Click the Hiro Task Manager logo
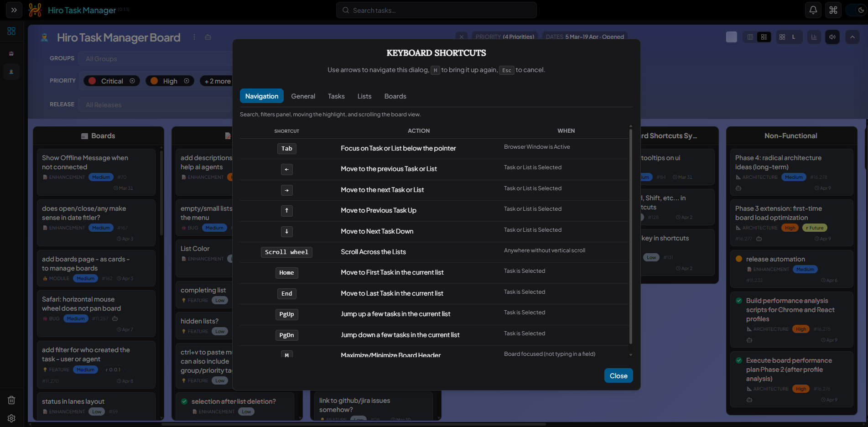Screen dimensions: 868x427 coord(34,10)
